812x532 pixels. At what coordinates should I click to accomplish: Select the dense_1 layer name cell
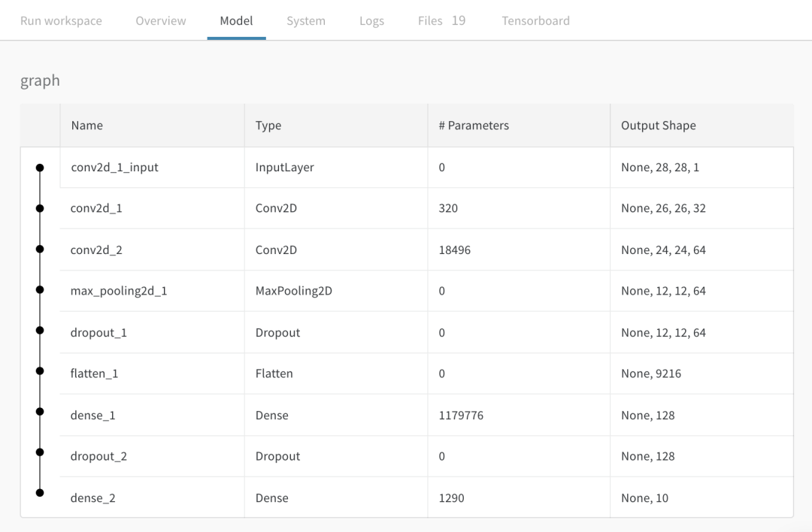point(93,415)
